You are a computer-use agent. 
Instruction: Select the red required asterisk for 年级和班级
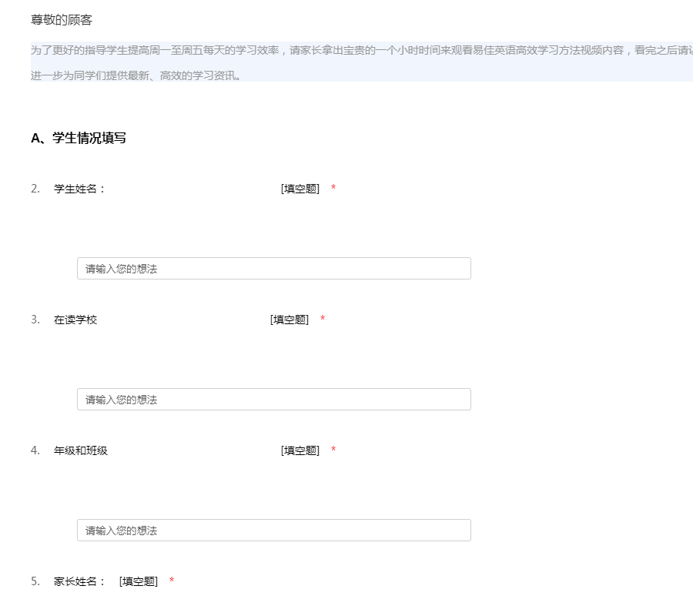point(333,451)
